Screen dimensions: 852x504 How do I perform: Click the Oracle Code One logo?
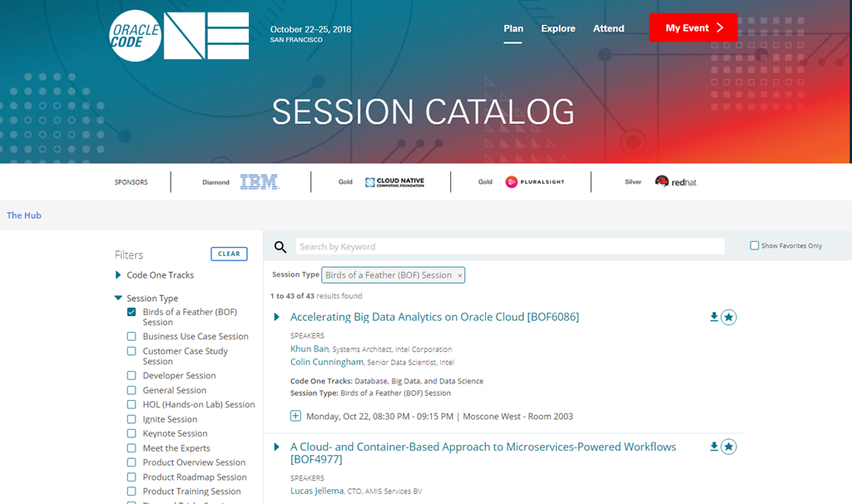[x=179, y=36]
